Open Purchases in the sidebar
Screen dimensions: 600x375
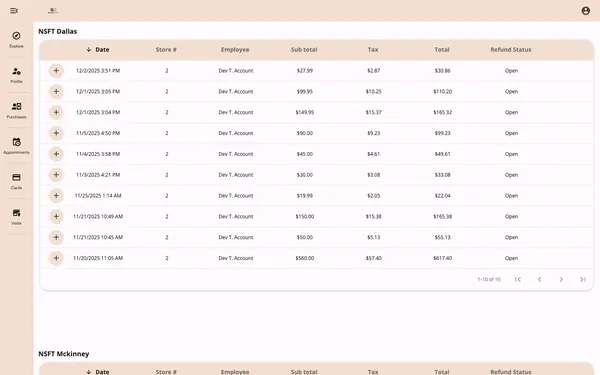tap(16, 111)
